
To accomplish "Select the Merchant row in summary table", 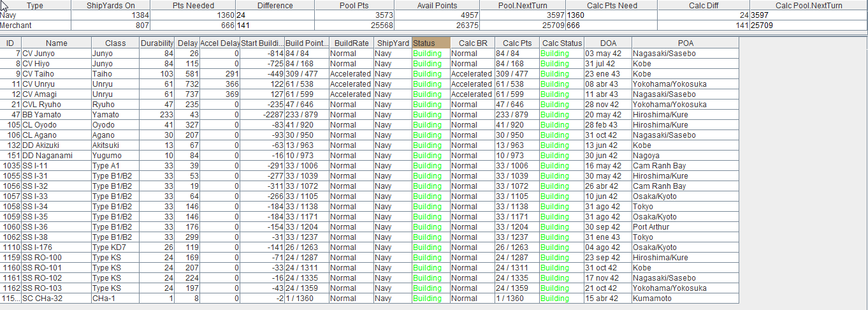I will tap(433, 26).
